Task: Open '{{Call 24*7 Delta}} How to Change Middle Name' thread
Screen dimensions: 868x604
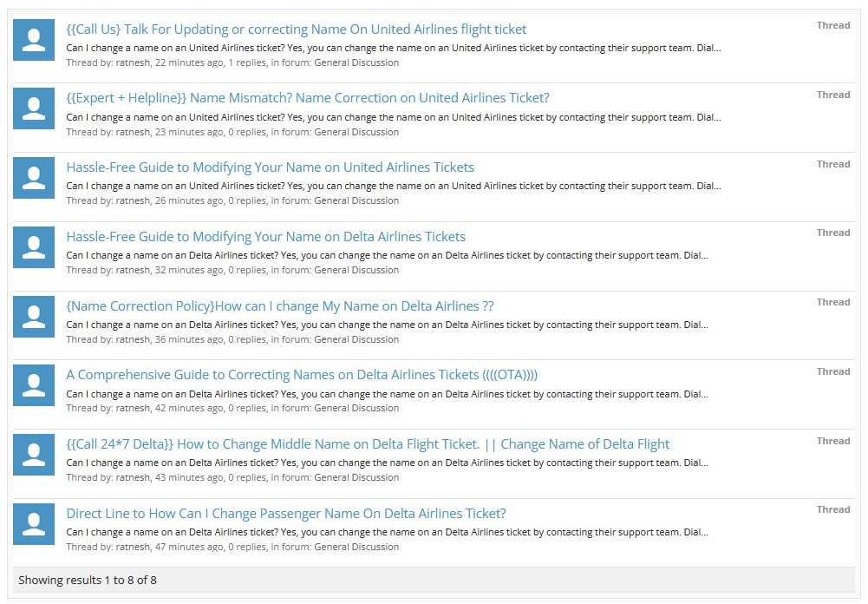Action: 368,444
